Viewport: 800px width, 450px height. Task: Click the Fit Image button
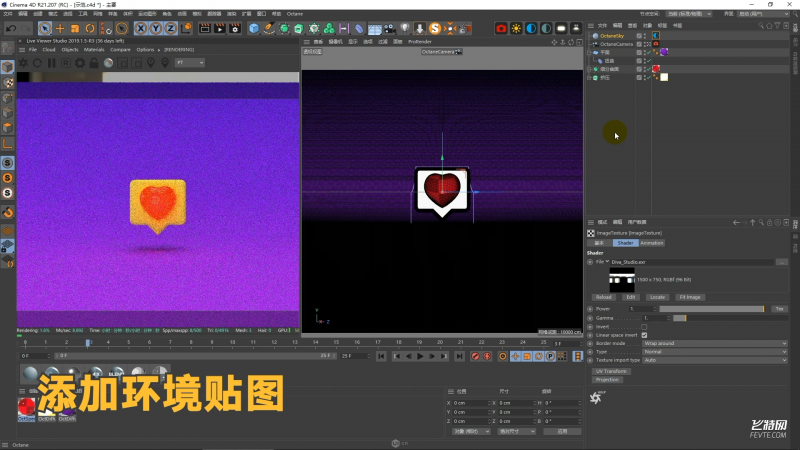click(x=690, y=297)
